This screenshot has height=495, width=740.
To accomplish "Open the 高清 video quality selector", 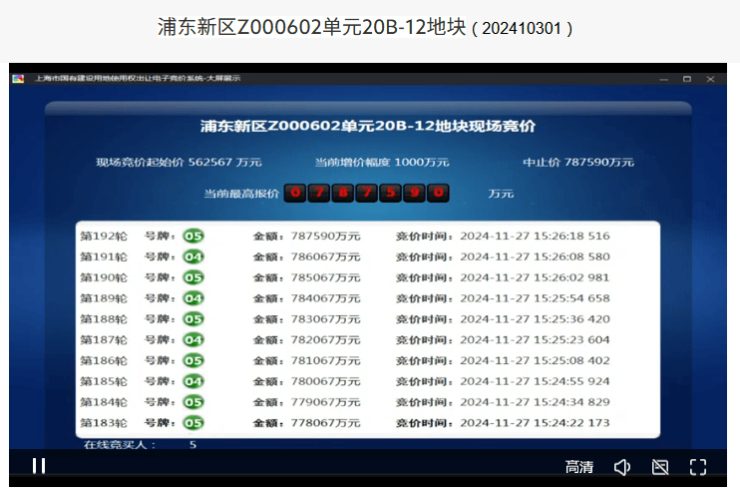I will point(579,467).
